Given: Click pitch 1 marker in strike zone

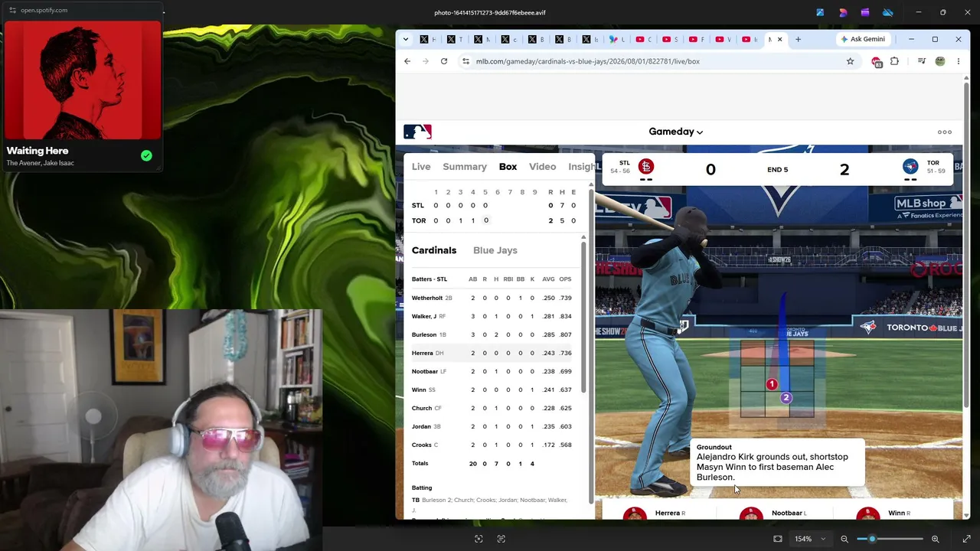Looking at the screenshot, I should coord(772,384).
